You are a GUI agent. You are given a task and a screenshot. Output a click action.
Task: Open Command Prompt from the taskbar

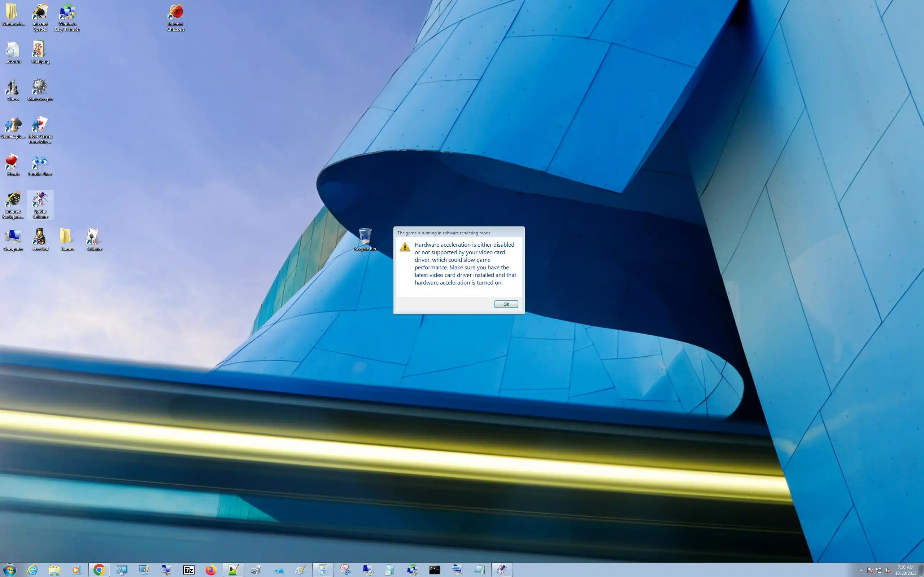(435, 570)
